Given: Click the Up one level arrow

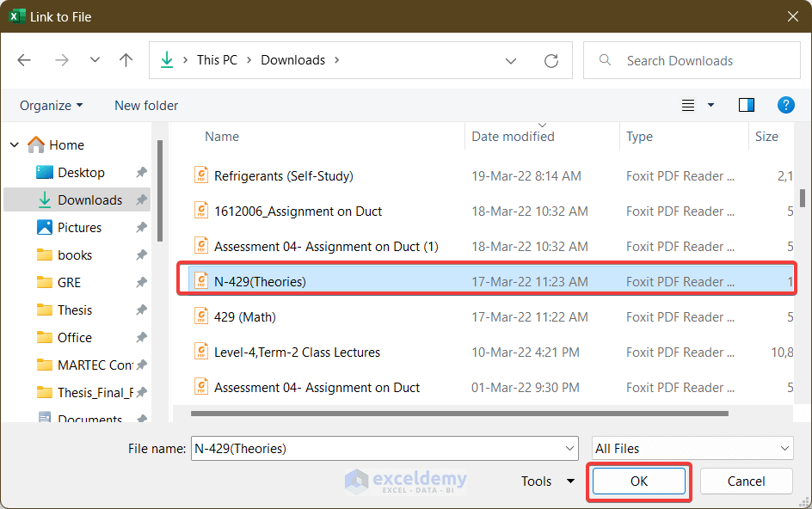Looking at the screenshot, I should click(x=126, y=60).
